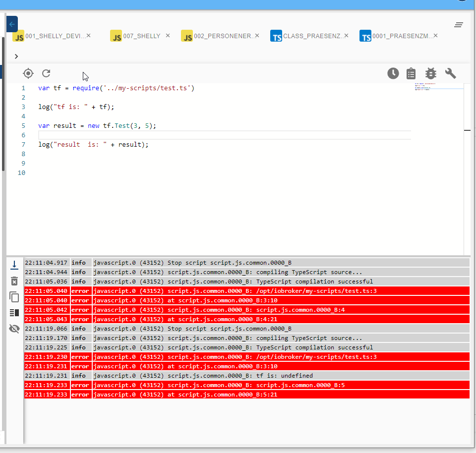The height and width of the screenshot is (453, 476).
Task: Place cursor on the require('../my-scripts/test.ts') line
Action: click(x=116, y=88)
